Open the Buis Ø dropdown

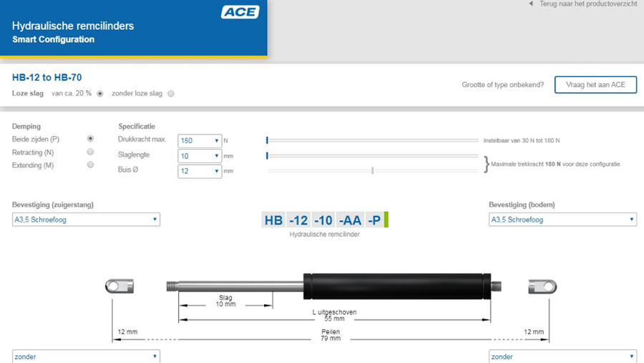point(199,171)
